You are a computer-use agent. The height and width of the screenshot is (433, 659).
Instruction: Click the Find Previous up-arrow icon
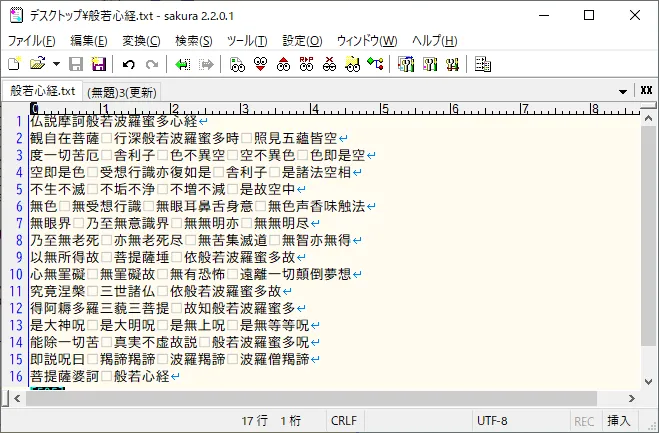tap(283, 65)
